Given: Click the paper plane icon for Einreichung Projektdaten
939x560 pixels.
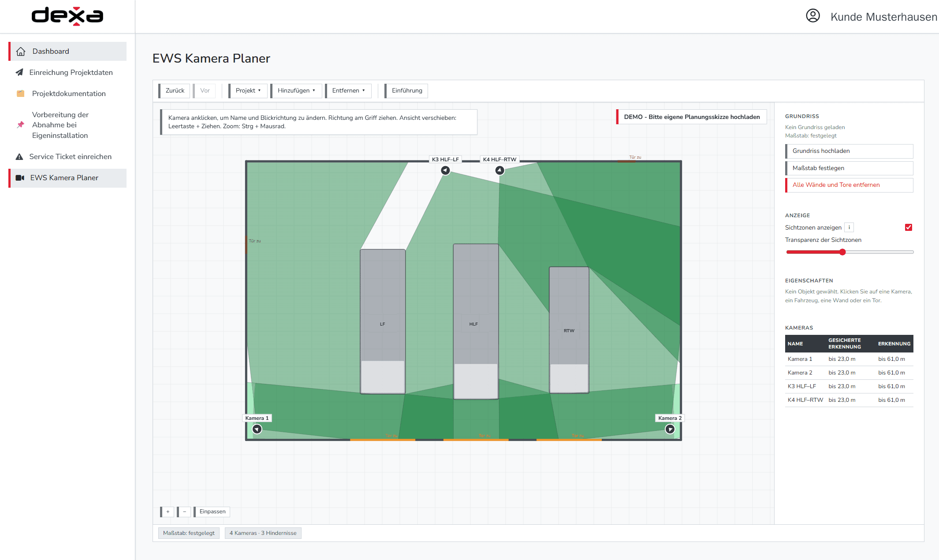Looking at the screenshot, I should click(x=19, y=72).
